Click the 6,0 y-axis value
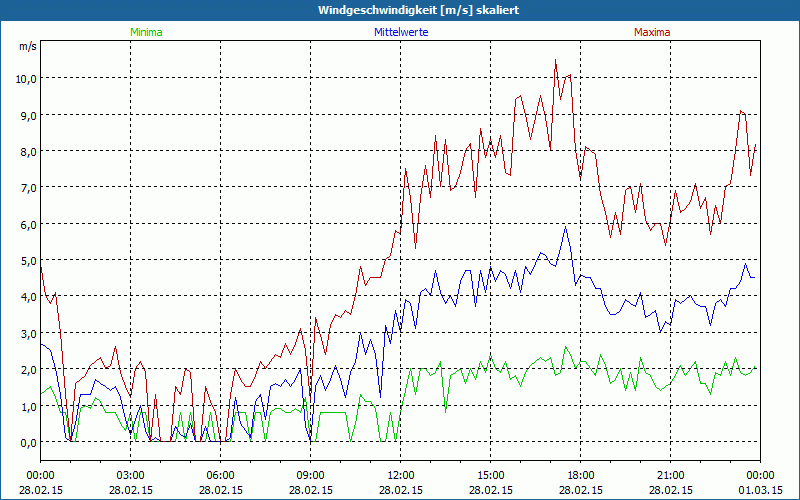Screen dimensions: 800x500 point(28,224)
